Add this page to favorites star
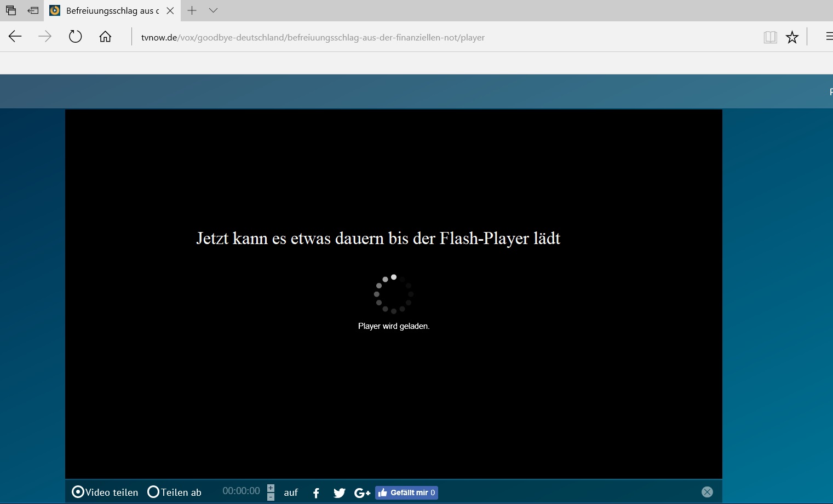The image size is (833, 504). 792,37
